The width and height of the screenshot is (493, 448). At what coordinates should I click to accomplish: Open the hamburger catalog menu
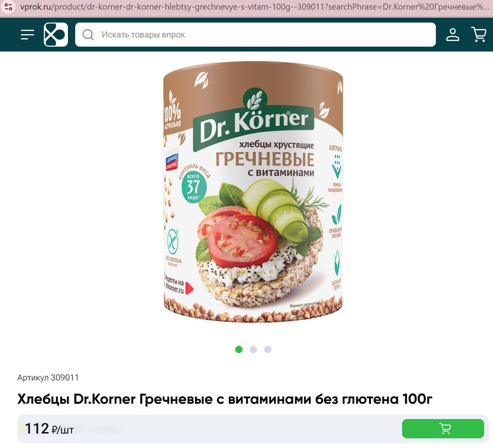click(x=27, y=35)
